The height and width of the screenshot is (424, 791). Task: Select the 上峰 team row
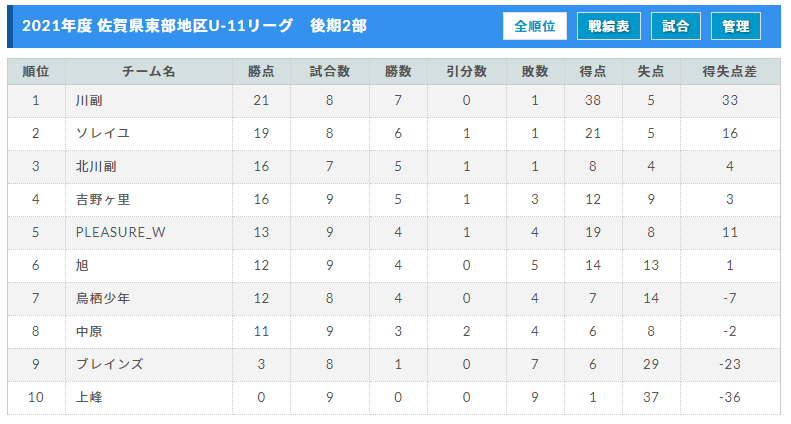[394, 397]
